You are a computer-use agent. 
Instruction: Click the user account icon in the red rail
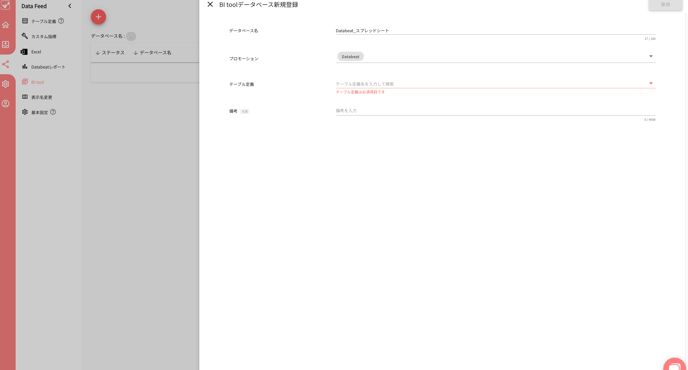click(x=6, y=104)
